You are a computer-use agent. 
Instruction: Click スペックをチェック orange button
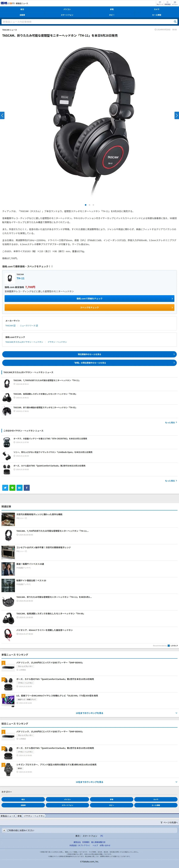tap(89, 307)
